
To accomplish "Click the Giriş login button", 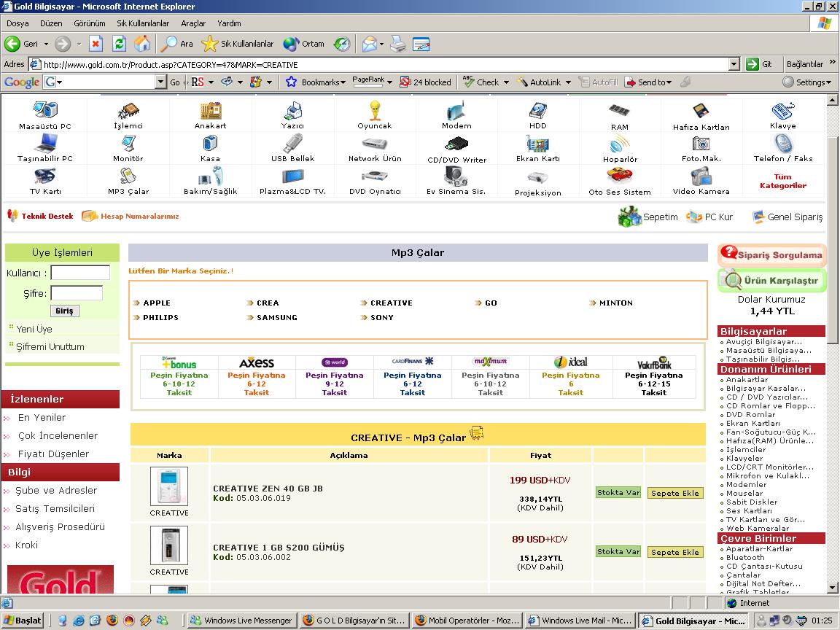I will [64, 311].
